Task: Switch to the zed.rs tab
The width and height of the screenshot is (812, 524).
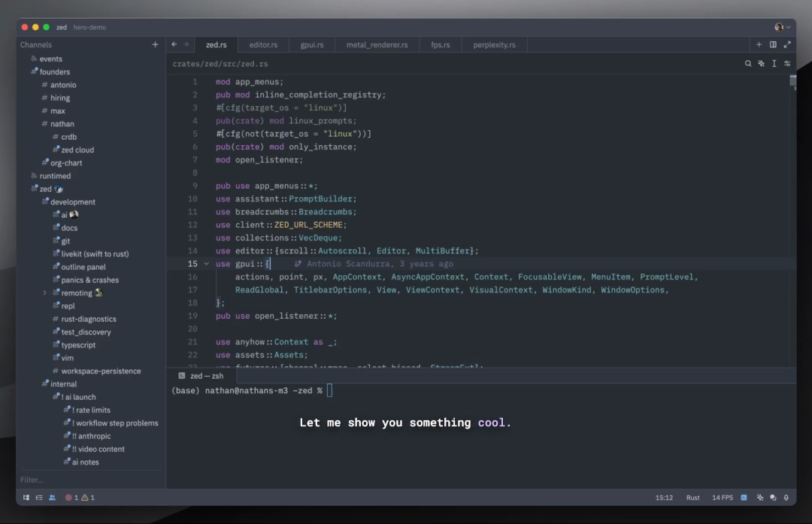Action: pyautogui.click(x=216, y=44)
